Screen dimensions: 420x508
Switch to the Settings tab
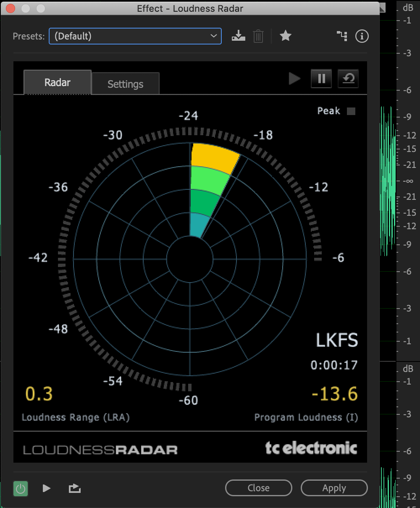coord(126,84)
